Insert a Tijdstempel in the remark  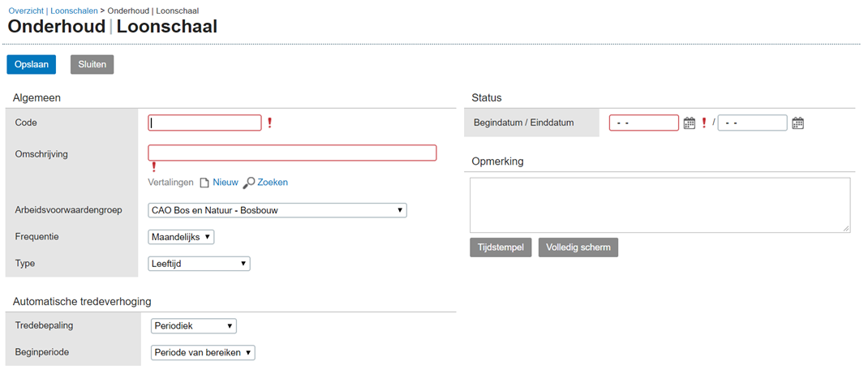click(501, 247)
